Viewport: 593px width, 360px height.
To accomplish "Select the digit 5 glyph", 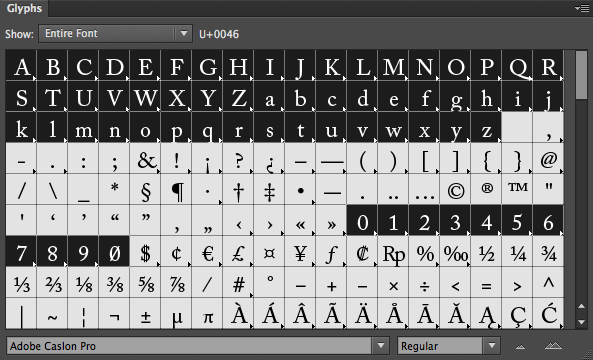I will point(517,221).
